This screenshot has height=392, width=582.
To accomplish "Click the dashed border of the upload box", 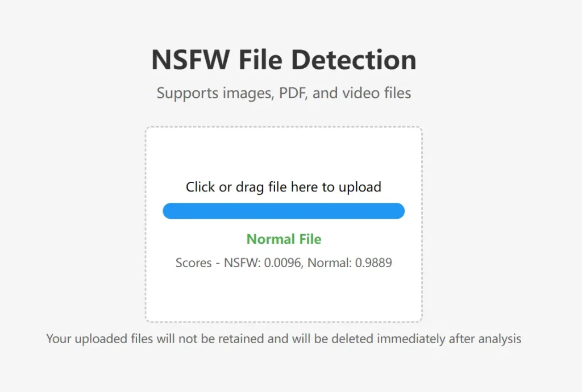I will (x=284, y=128).
